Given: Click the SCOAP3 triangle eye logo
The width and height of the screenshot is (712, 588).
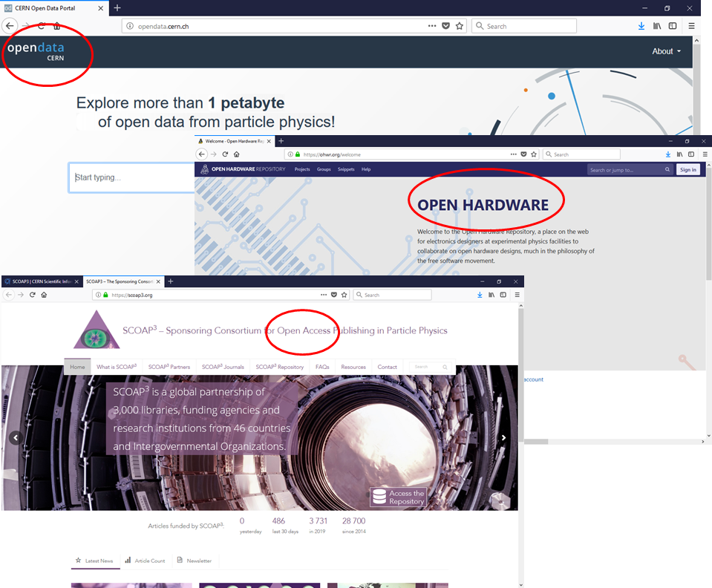Looking at the screenshot, I should pyautogui.click(x=97, y=330).
